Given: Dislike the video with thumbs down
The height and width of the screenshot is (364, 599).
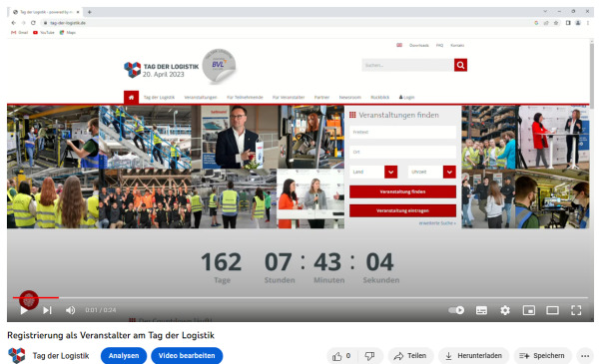Looking at the screenshot, I should (x=369, y=356).
